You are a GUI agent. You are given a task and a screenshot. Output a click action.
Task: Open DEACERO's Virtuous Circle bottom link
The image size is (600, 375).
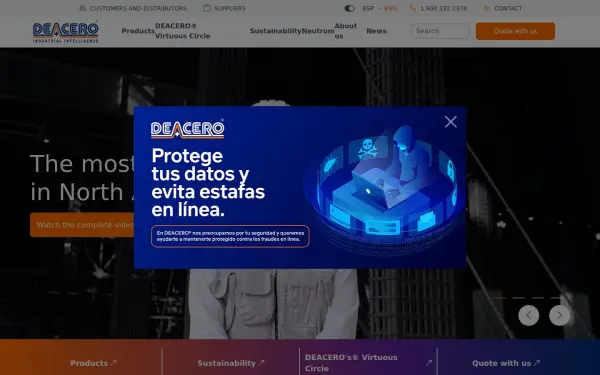point(351,362)
